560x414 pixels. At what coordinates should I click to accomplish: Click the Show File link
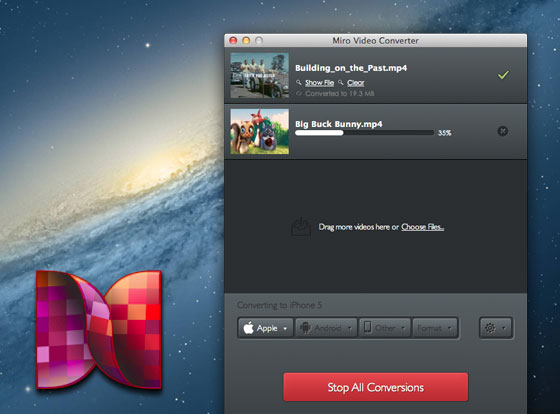click(x=319, y=83)
